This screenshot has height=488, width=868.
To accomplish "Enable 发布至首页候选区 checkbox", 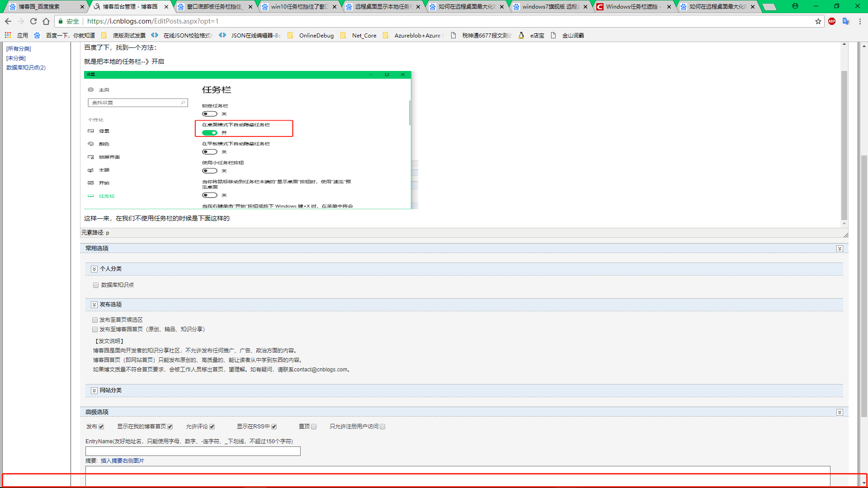I will click(x=95, y=320).
